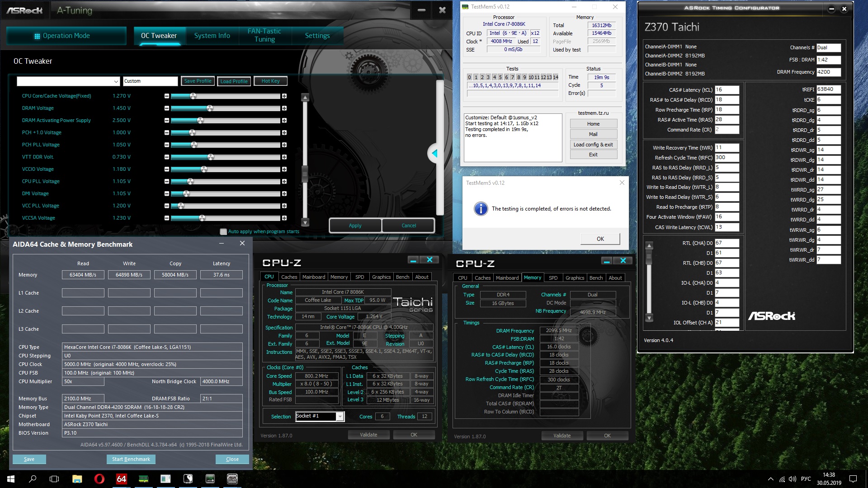Enable Auto apply when program starts
This screenshot has height=488, width=868.
pyautogui.click(x=223, y=232)
